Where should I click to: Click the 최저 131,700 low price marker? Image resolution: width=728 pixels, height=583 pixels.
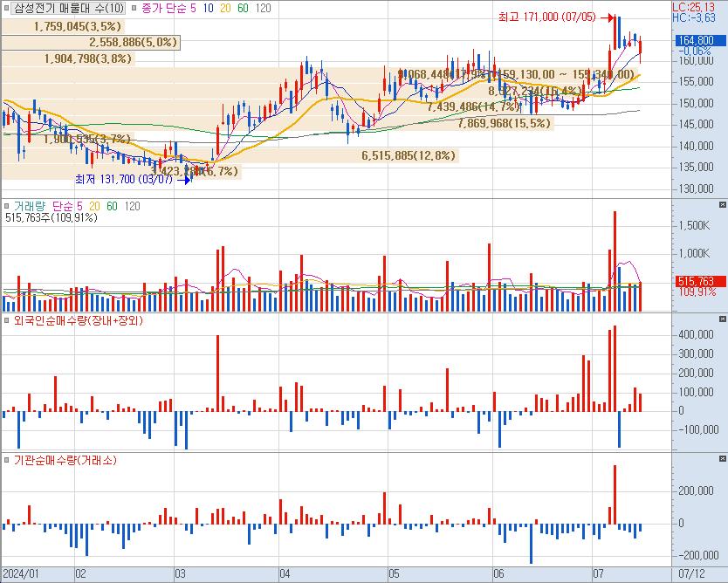(x=125, y=179)
